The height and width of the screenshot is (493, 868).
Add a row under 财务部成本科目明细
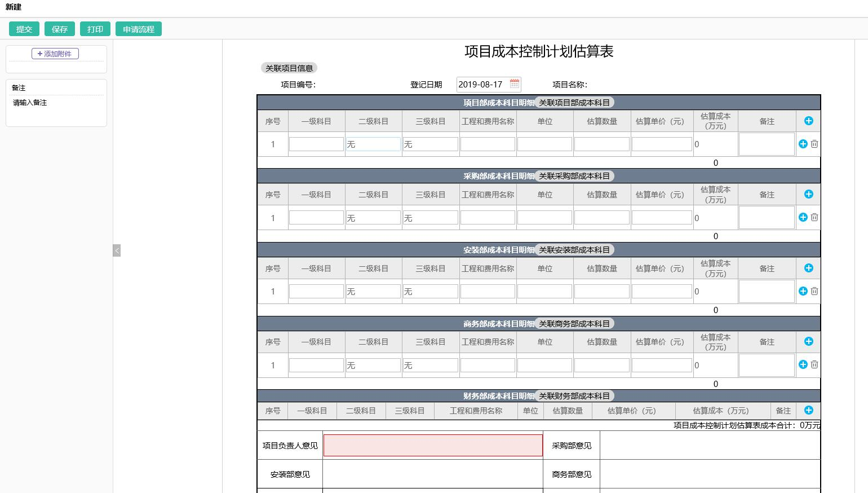click(x=808, y=410)
